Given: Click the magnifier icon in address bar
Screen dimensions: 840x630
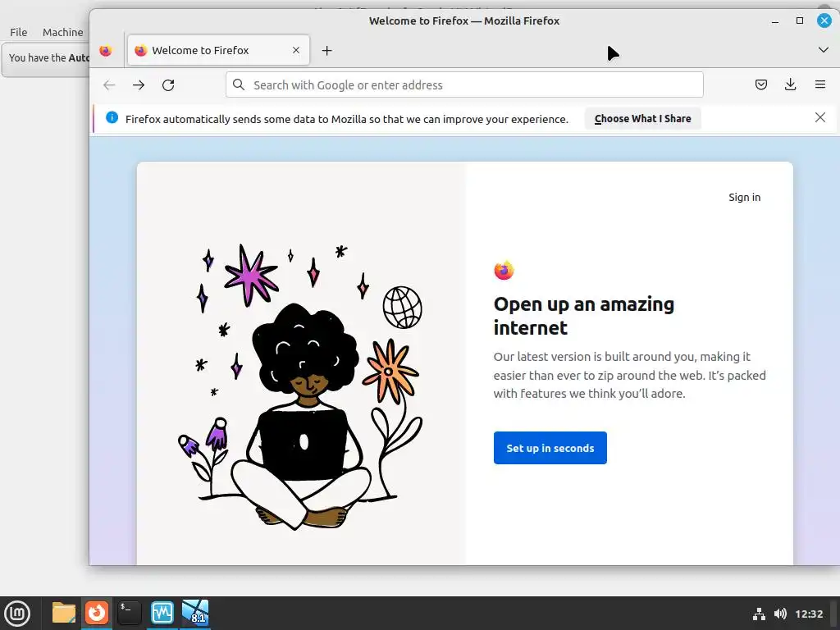Looking at the screenshot, I should click(239, 84).
